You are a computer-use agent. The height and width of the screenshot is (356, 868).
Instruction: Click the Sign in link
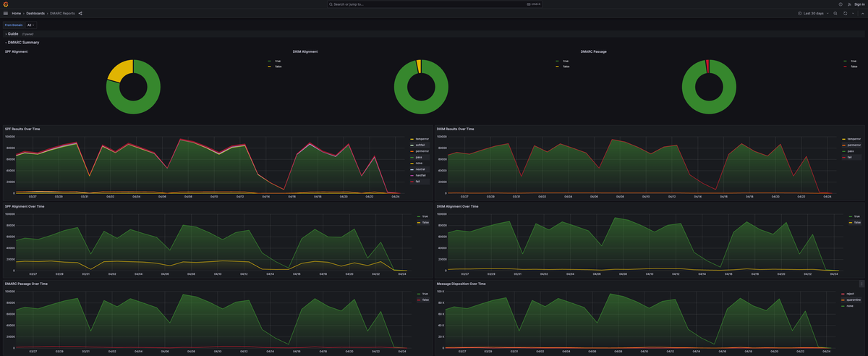click(x=861, y=4)
